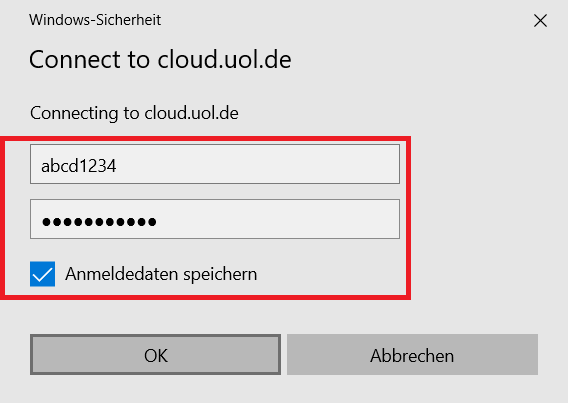Click the 'Connecting to cloud.uol.de' message
568x403 pixels.
[x=134, y=113]
